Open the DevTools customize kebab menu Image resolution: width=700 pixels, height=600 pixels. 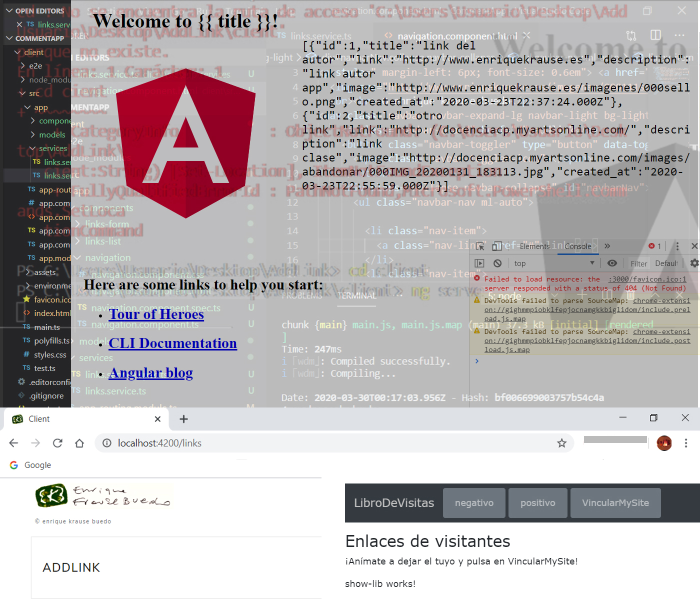(x=677, y=246)
